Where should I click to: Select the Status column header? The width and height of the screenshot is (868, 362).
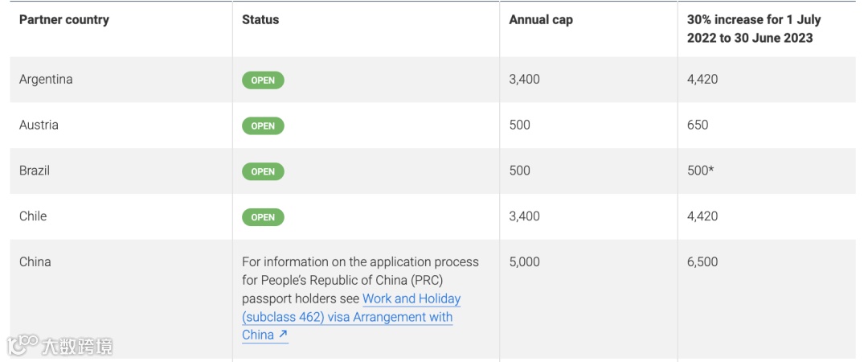point(260,20)
